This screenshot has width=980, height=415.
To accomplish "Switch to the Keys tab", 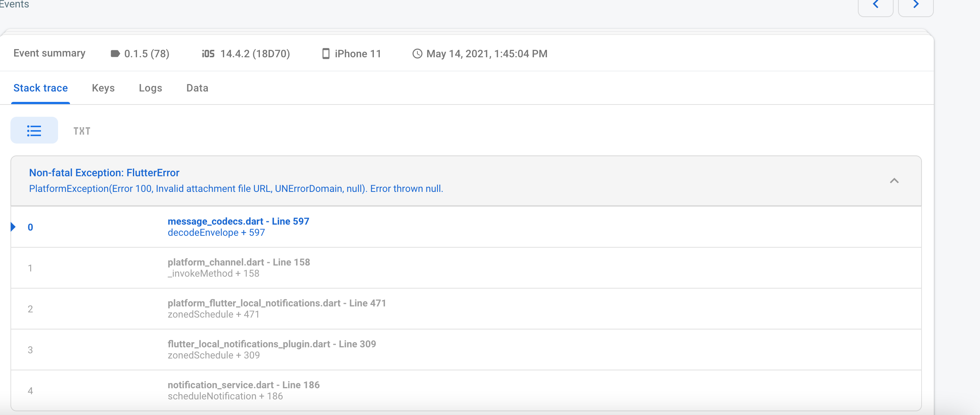I will click(x=103, y=88).
